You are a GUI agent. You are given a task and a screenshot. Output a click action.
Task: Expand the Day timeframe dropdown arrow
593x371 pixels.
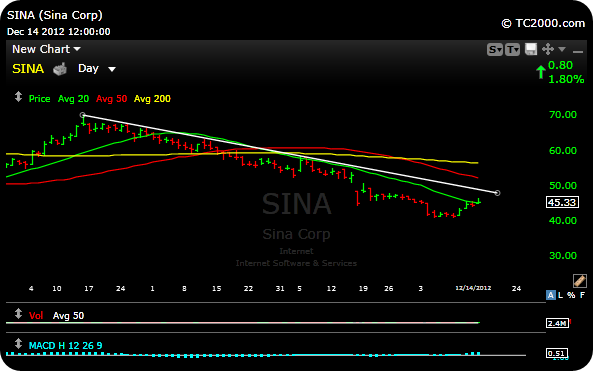pyautogui.click(x=112, y=69)
